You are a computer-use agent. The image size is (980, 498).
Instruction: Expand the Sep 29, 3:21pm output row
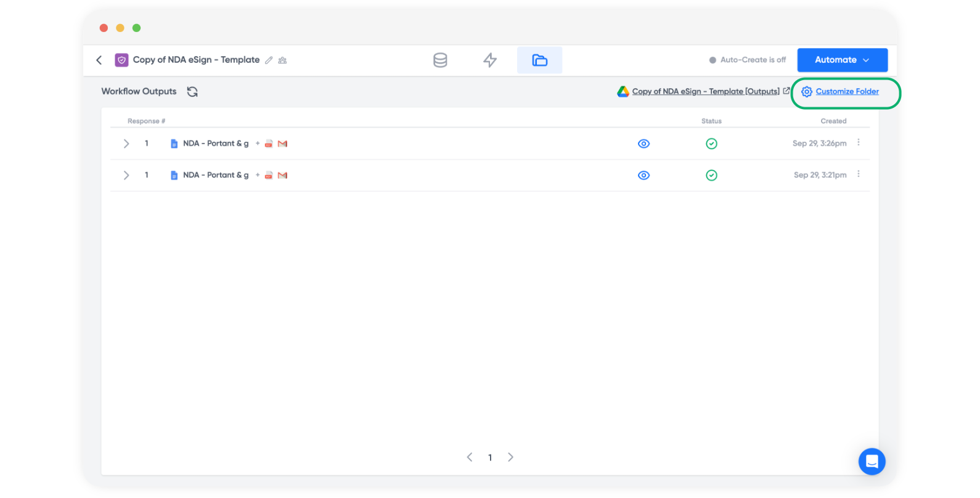coord(126,175)
